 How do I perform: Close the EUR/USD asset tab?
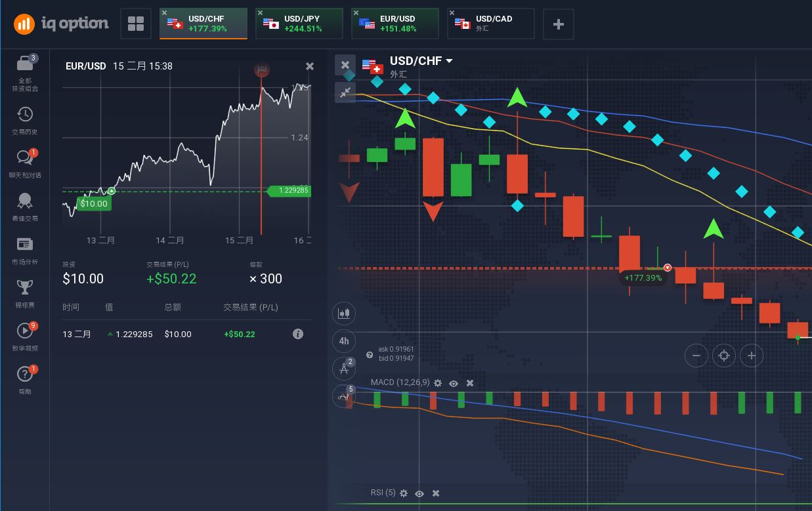coord(356,13)
